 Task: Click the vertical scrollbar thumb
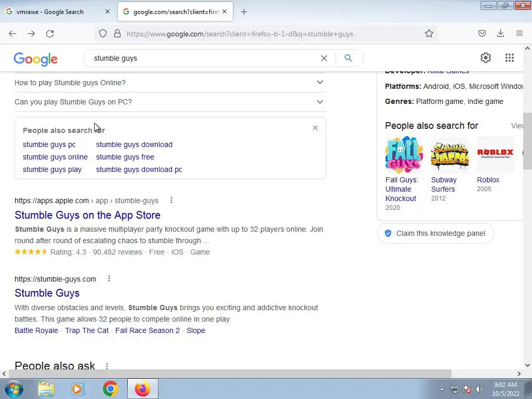pyautogui.click(x=527, y=141)
